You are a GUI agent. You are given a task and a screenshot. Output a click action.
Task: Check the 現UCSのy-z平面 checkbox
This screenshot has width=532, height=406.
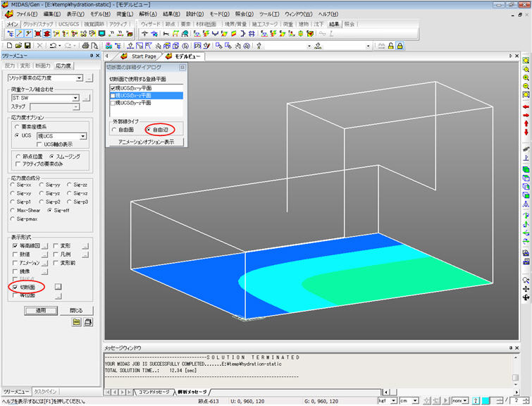click(x=113, y=103)
